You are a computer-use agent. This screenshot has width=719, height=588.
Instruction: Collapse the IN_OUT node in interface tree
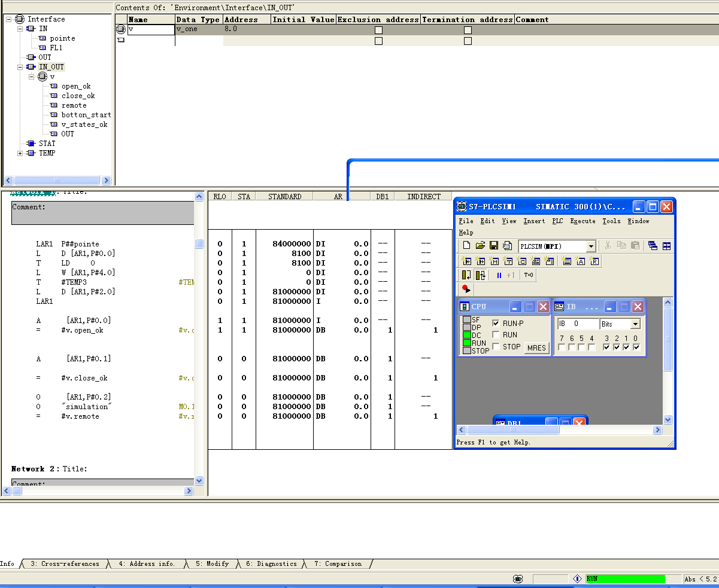click(x=20, y=67)
